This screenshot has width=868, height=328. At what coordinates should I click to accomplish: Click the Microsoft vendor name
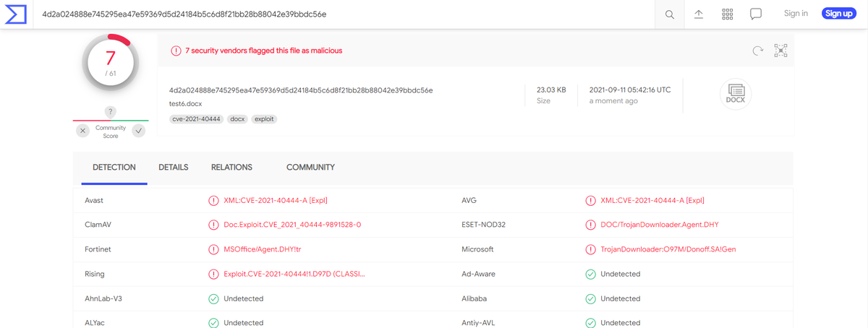[477, 249]
